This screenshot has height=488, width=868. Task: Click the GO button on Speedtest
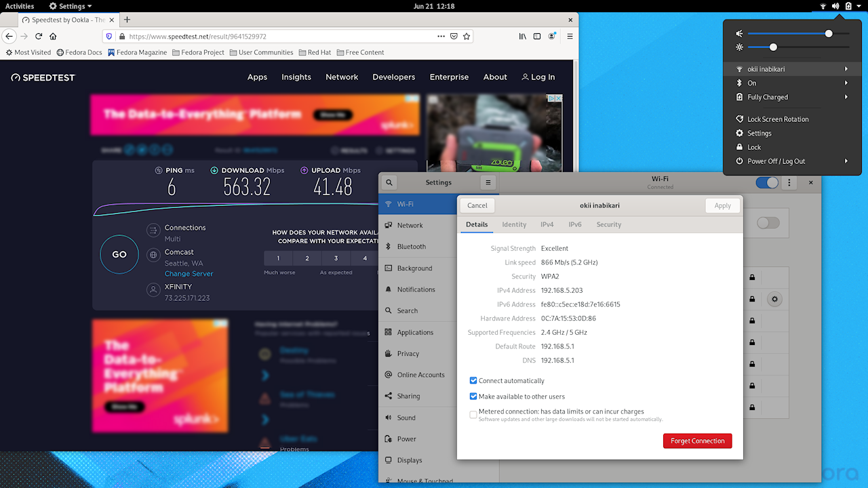pyautogui.click(x=119, y=255)
